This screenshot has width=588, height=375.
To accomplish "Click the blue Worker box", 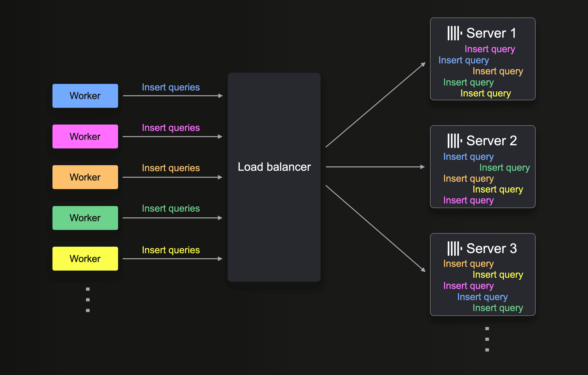I will tap(85, 96).
